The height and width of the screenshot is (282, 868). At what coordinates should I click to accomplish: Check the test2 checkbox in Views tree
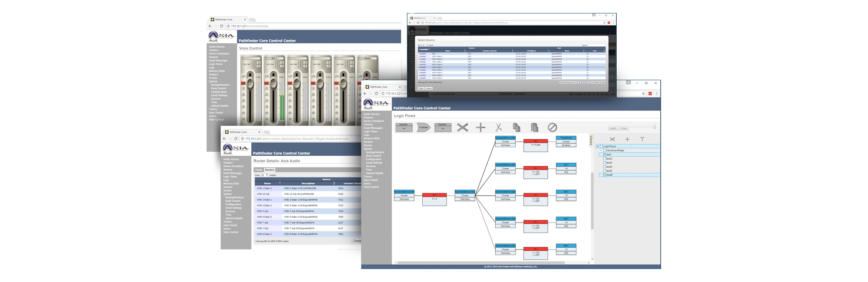point(605,159)
